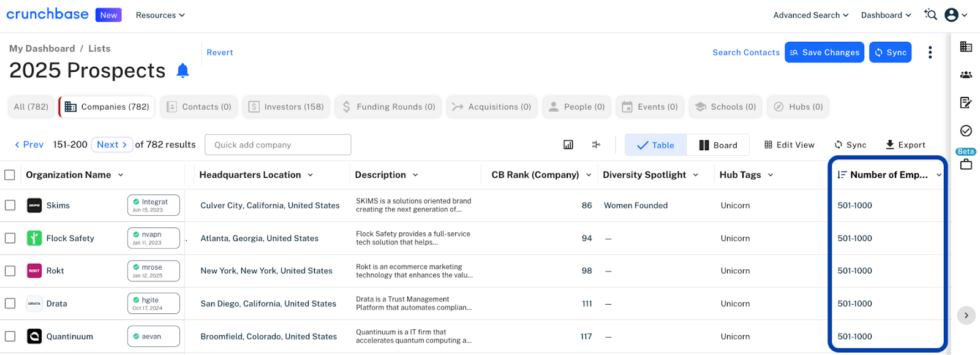Focus the Quick add company field

pos(278,145)
